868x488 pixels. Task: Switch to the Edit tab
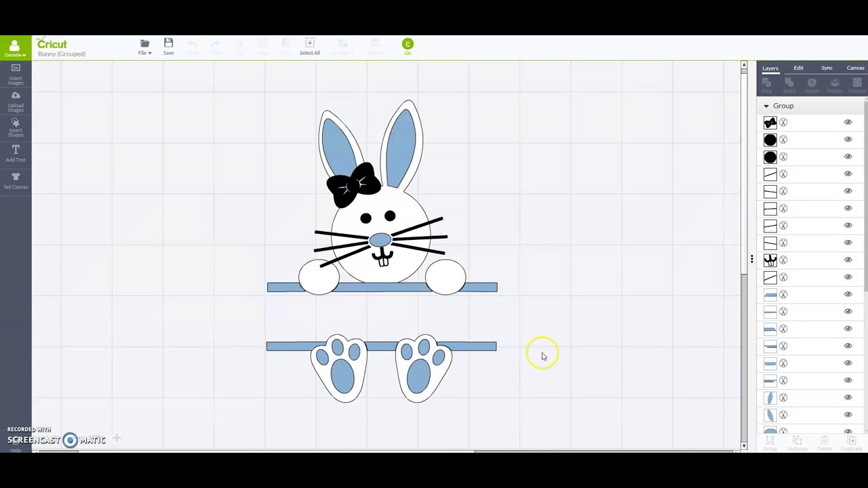[799, 68]
